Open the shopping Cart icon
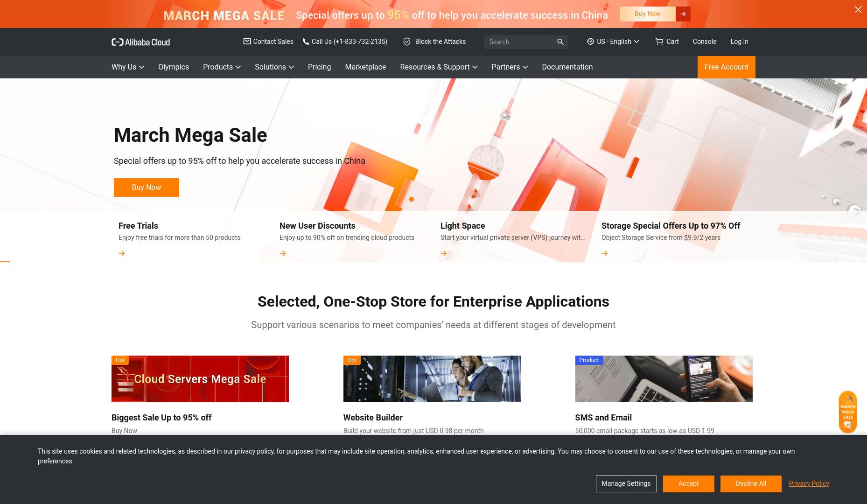Screen dimensions: 867x504 (x=659, y=42)
